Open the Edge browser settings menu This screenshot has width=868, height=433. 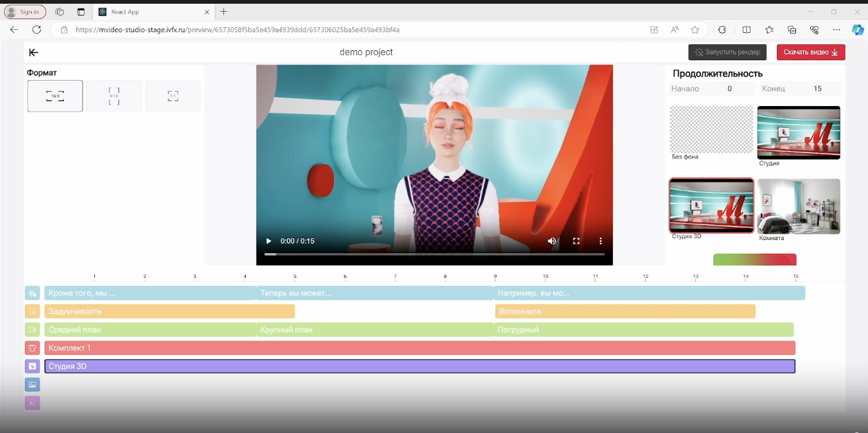pyautogui.click(x=836, y=30)
